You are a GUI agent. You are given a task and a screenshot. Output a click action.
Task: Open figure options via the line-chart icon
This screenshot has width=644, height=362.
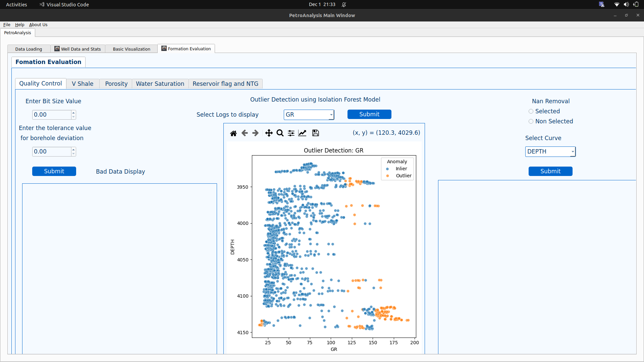tap(302, 133)
